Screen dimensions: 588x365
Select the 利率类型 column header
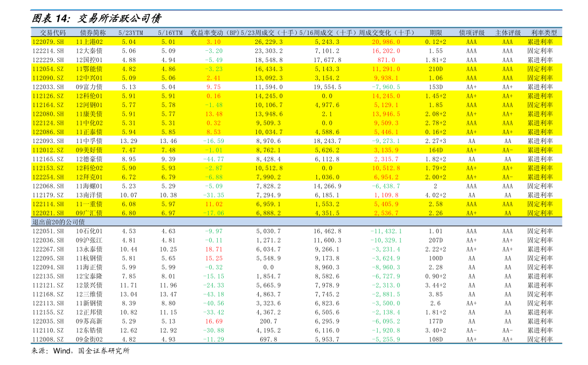pos(544,33)
